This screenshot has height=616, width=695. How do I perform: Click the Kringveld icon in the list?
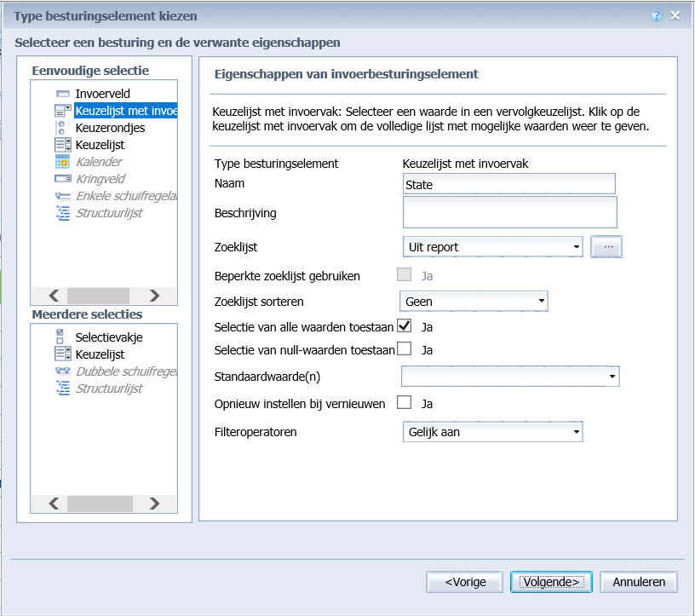[63, 179]
